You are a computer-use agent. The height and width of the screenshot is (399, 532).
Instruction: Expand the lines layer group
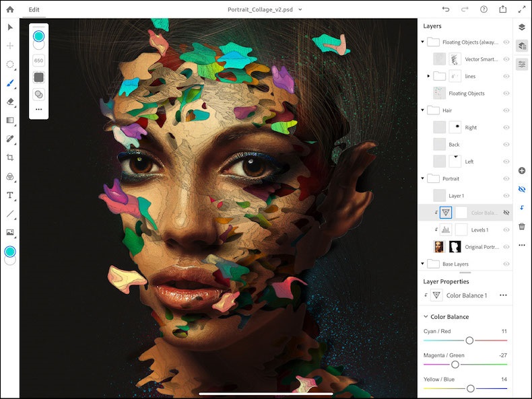(x=428, y=76)
